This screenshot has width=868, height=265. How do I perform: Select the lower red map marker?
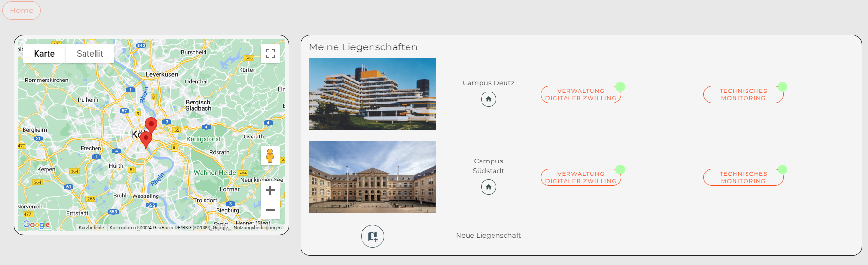click(x=146, y=139)
